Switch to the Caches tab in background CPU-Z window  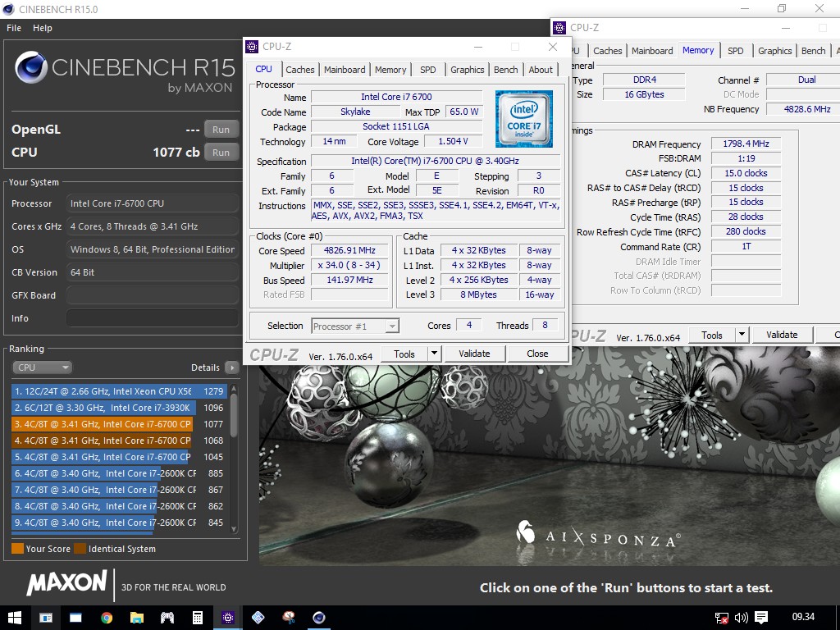click(x=608, y=51)
